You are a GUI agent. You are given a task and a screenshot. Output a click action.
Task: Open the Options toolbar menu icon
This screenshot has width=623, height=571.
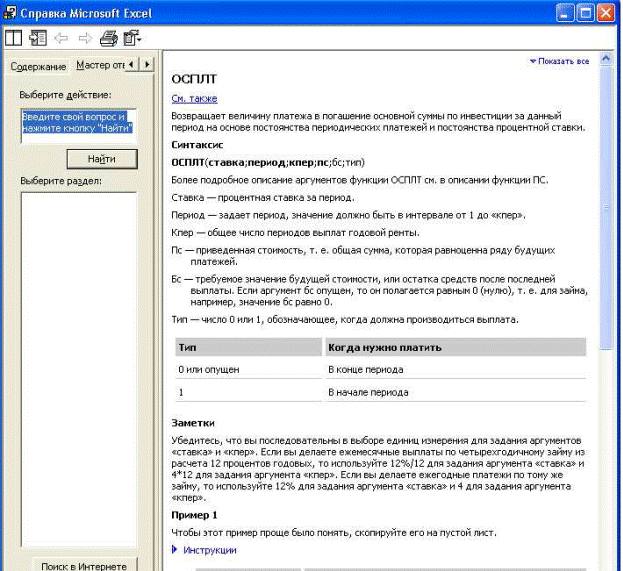point(132,38)
